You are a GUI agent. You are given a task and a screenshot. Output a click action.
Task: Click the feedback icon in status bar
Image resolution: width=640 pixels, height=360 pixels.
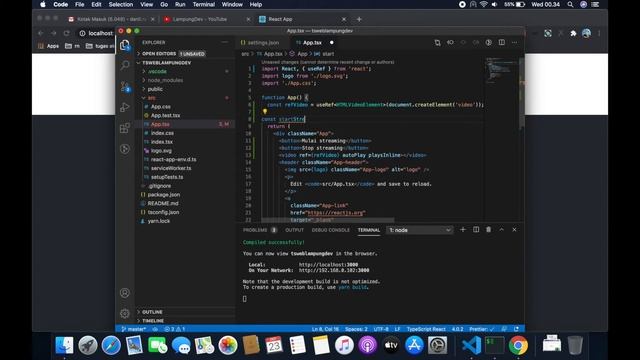[x=504, y=329]
